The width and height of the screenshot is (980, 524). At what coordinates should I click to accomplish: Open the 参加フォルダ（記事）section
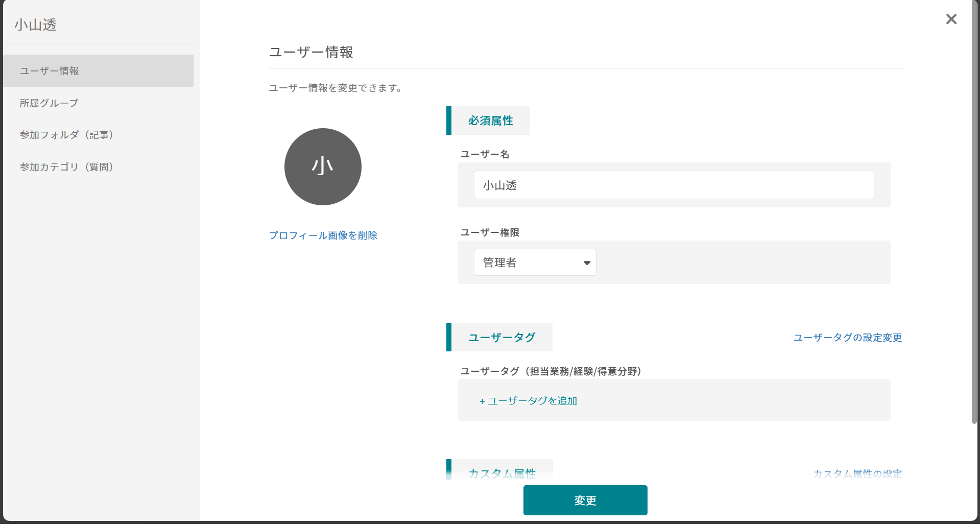pyautogui.click(x=66, y=135)
